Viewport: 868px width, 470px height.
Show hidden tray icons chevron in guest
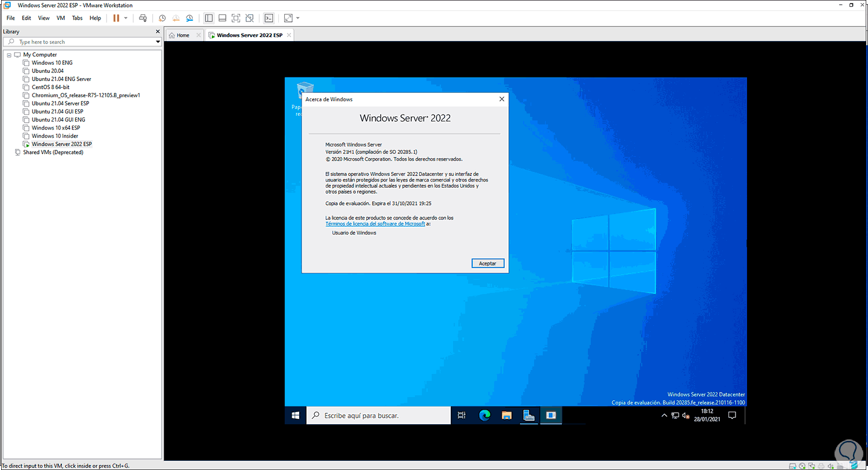[x=664, y=416]
